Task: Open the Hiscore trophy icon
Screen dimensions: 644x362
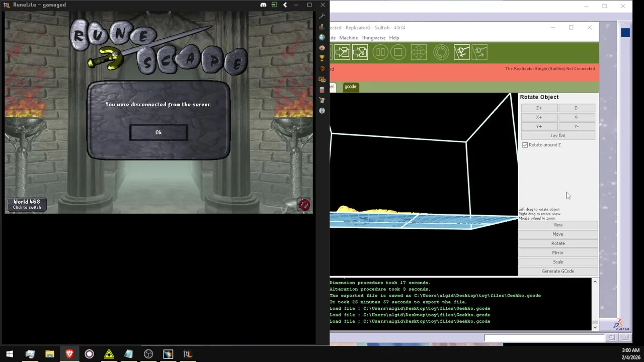Action: pos(322,58)
